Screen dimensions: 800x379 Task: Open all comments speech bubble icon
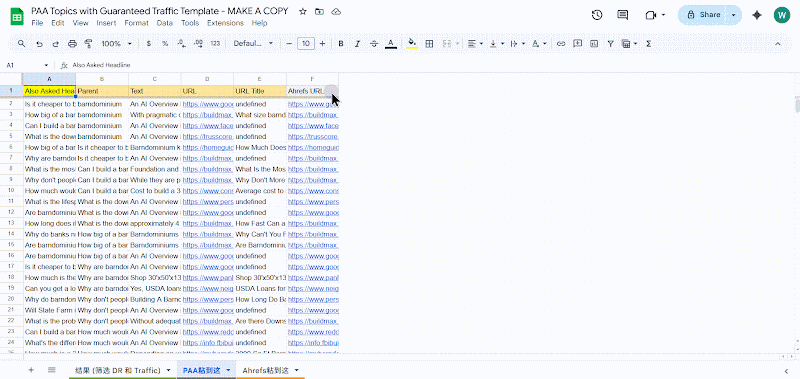(x=623, y=15)
